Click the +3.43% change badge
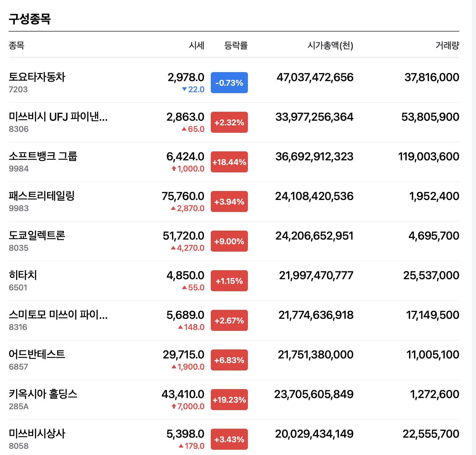The image size is (476, 455). coord(229,439)
